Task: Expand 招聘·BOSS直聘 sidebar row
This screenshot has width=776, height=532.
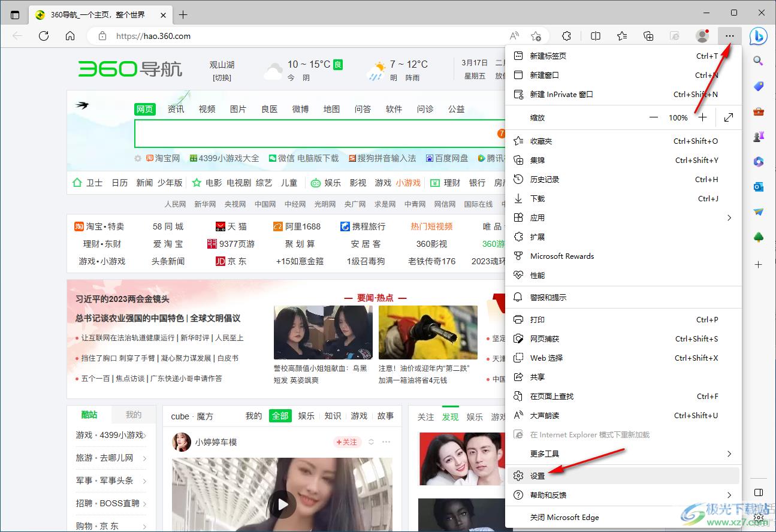Action: tap(111, 503)
